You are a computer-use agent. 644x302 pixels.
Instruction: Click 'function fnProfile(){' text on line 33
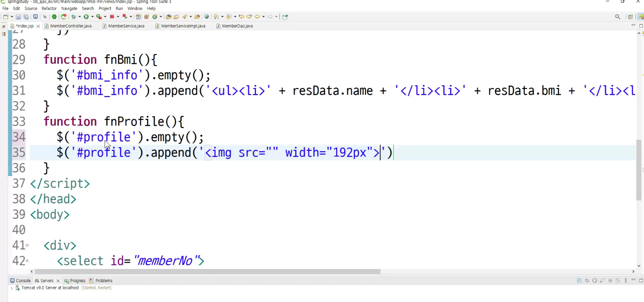(114, 122)
